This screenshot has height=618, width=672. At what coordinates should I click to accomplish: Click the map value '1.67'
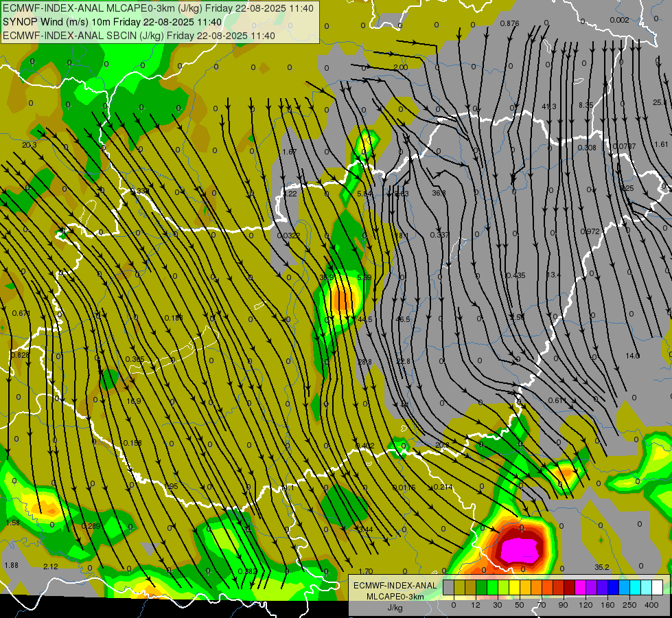(289, 152)
